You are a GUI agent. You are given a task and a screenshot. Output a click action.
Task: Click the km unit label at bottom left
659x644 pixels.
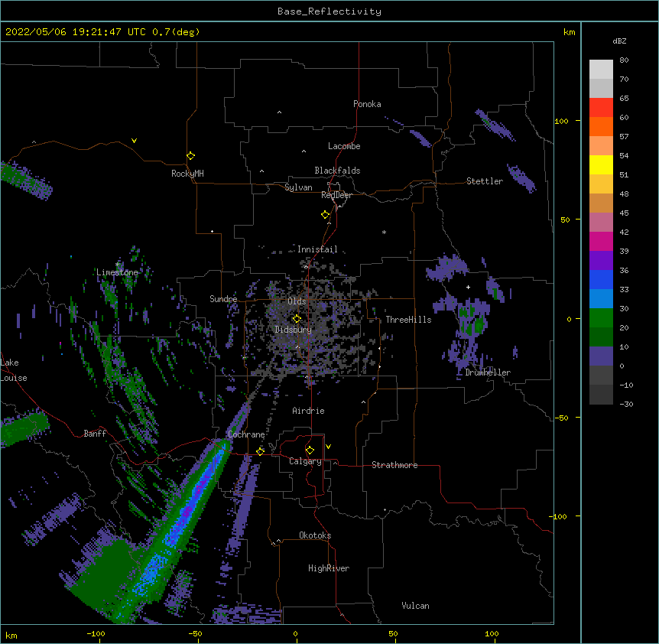(x=11, y=635)
